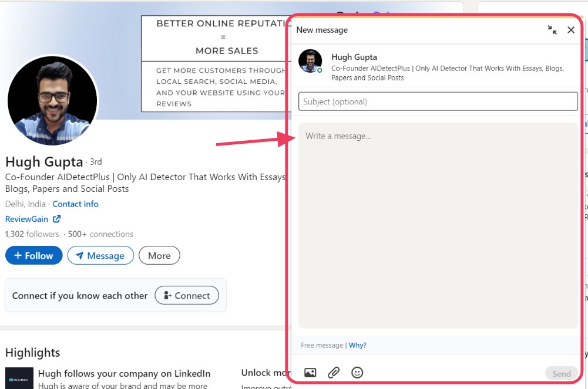Open 500+ connections list
The image size is (588, 389).
pos(100,234)
